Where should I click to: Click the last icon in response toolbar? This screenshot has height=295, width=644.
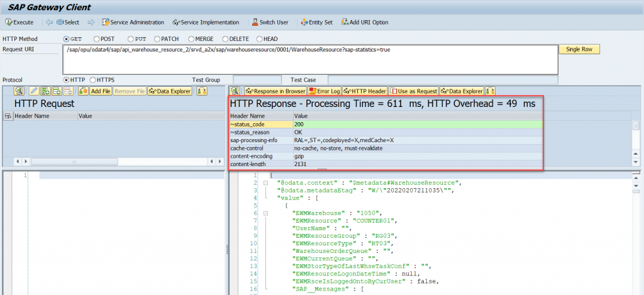point(491,91)
